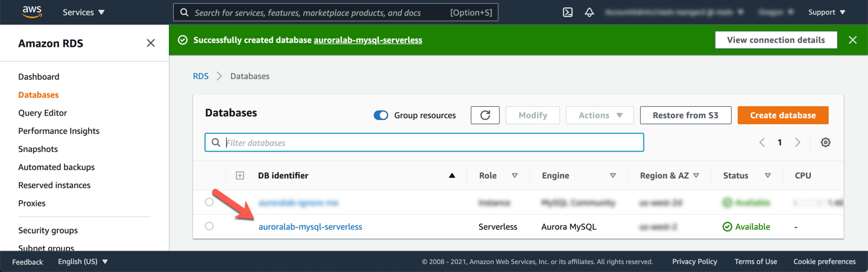Open Snapshots in the sidebar
Screen dimensions: 868x272
[x=38, y=149]
